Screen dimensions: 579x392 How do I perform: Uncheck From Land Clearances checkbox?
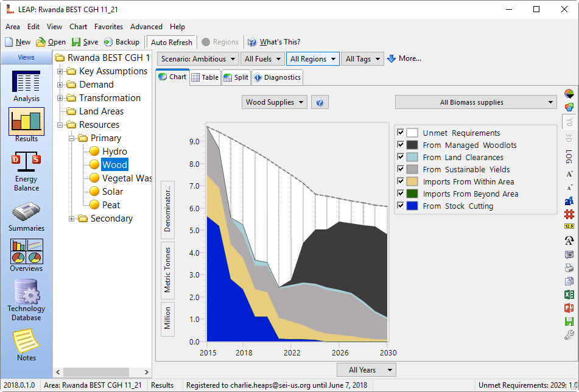(x=401, y=156)
